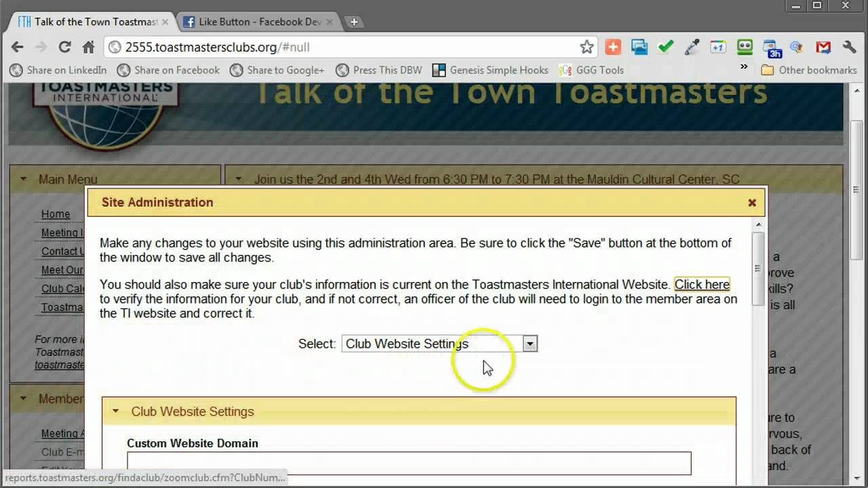Image resolution: width=868 pixels, height=488 pixels.
Task: Open the green RoboForm extension
Action: (745, 47)
